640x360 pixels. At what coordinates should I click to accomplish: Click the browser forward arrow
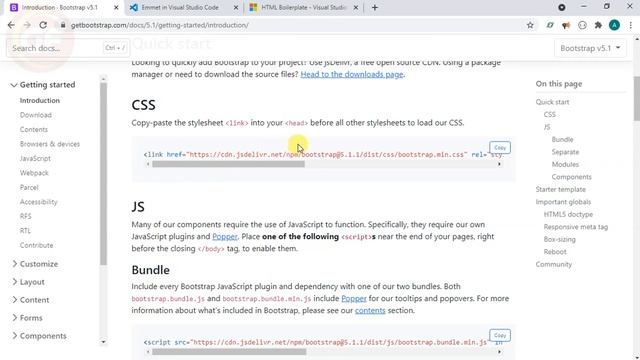point(27,25)
